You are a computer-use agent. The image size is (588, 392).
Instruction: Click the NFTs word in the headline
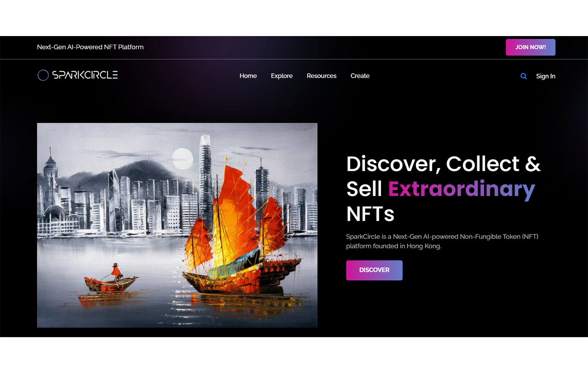370,214
